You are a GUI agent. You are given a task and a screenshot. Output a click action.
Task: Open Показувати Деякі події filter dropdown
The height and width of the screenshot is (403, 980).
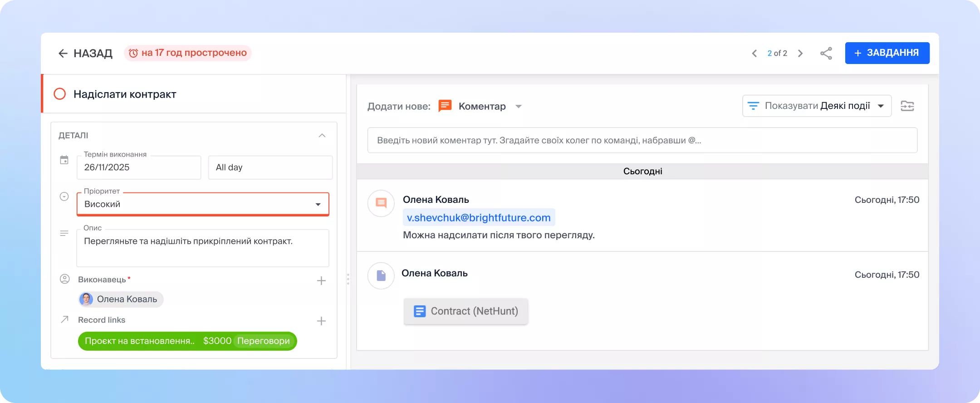coord(817,106)
